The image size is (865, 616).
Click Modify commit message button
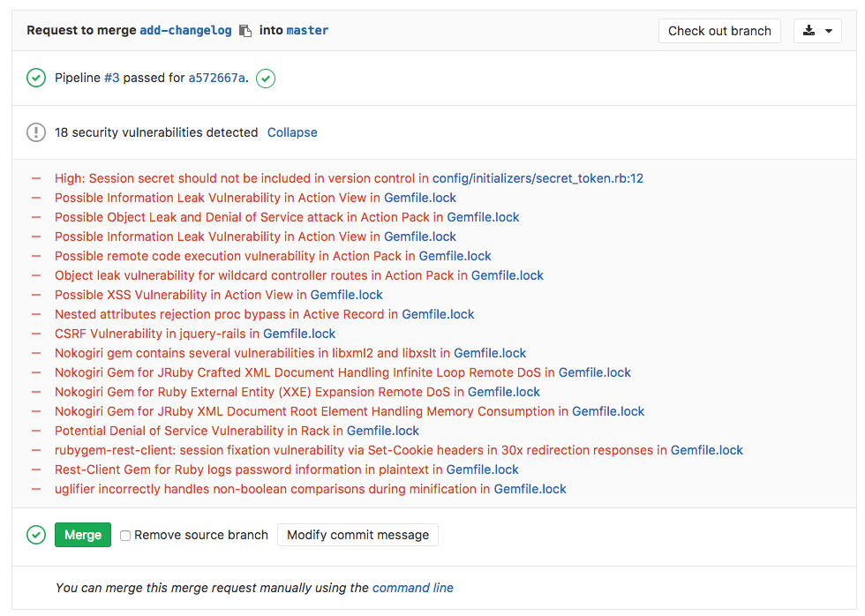point(357,535)
